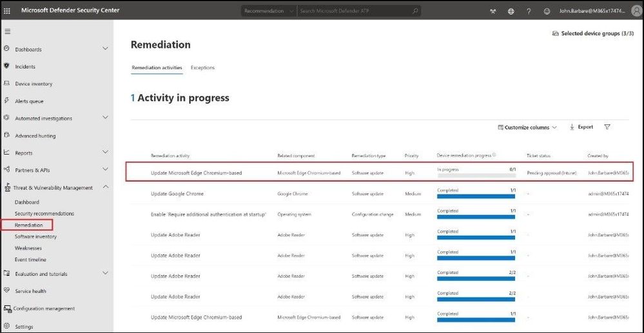Sort by the Remediation type column header

[x=368, y=156]
